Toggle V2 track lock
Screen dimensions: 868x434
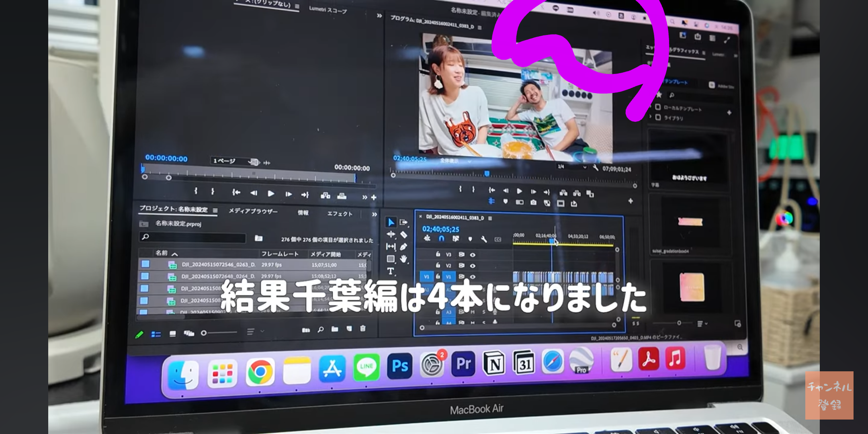tap(438, 265)
